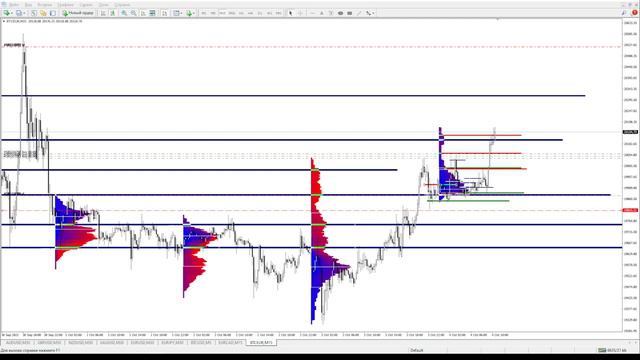640x360 pixels.
Task: Click the search magnifier icon top right
Action: pos(624,13)
